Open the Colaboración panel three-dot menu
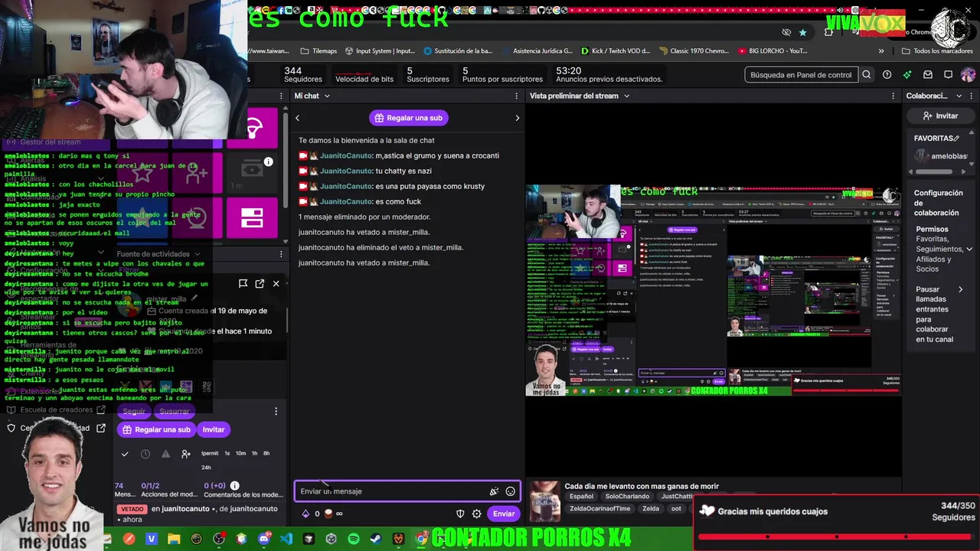Viewport: 980px width, 551px height. [973, 96]
